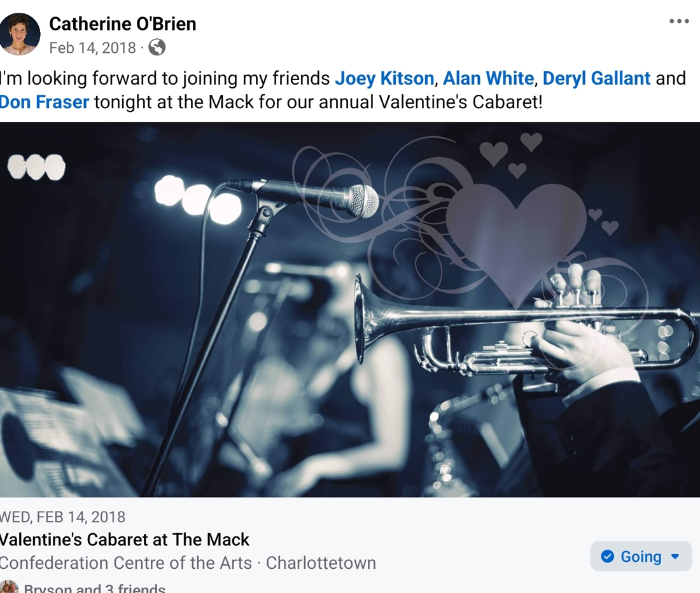Open Deryl Gallant's tagged profile
This screenshot has height=593, width=700.
pyautogui.click(x=596, y=78)
